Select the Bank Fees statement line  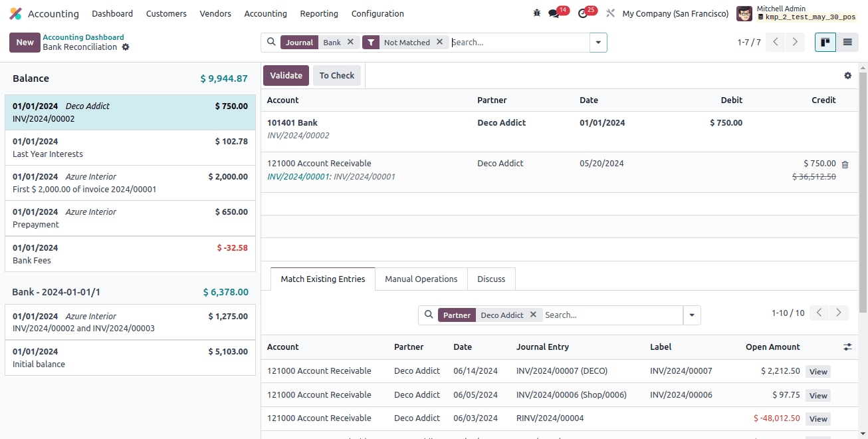pos(130,254)
